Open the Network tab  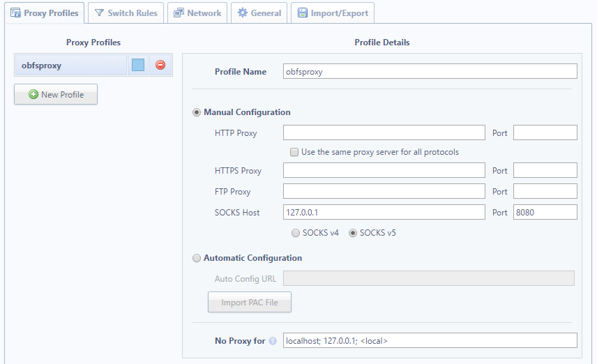point(197,13)
